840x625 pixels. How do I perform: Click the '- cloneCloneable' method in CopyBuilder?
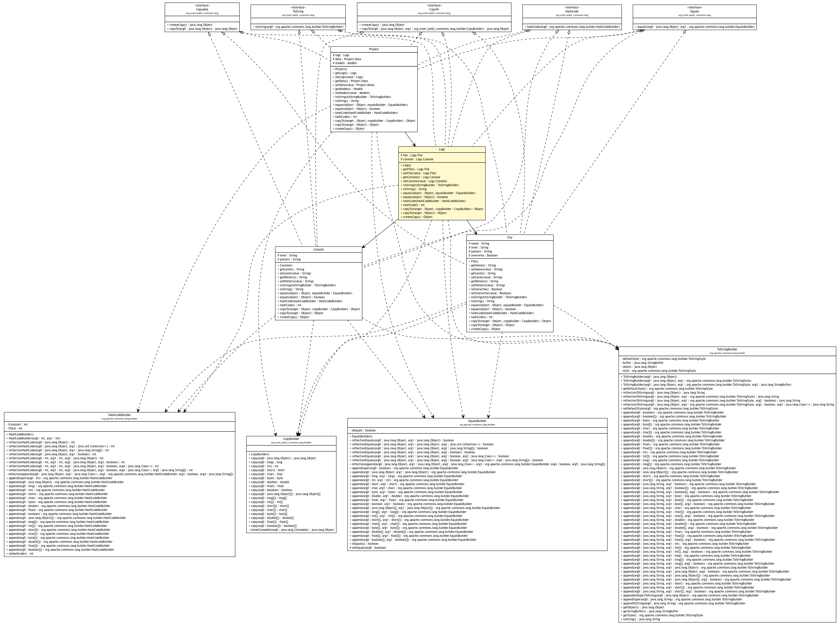click(x=291, y=530)
